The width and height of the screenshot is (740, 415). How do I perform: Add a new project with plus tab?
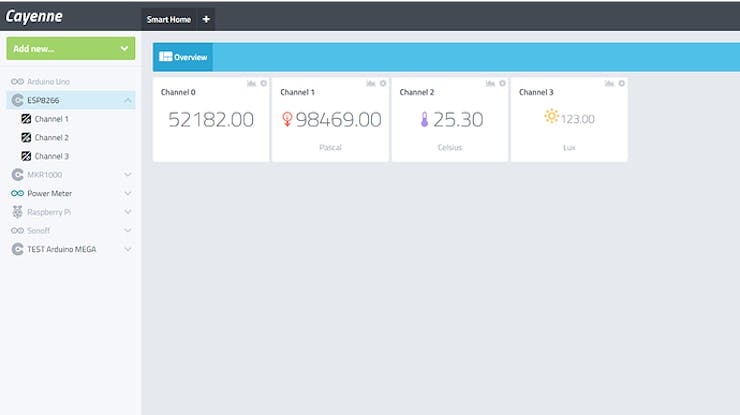pos(206,19)
